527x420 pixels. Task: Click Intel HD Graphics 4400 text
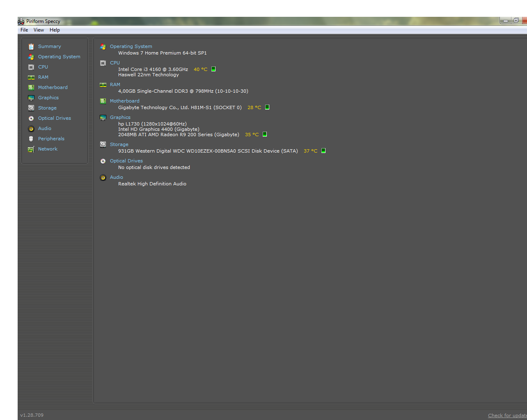[159, 129]
